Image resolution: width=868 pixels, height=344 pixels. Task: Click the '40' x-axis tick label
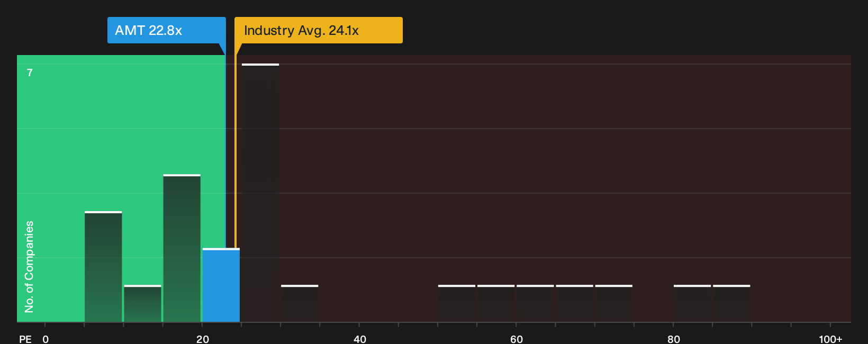click(360, 339)
